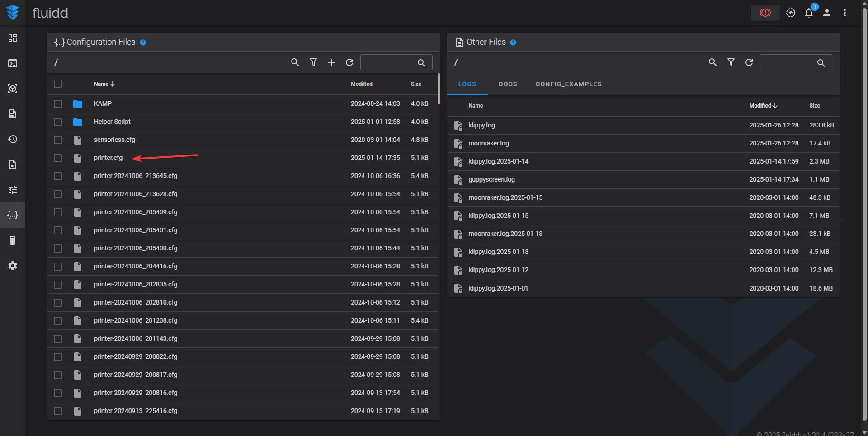Open klippy.log.2025-01-14 file
The height and width of the screenshot is (436, 868).
pyautogui.click(x=498, y=161)
